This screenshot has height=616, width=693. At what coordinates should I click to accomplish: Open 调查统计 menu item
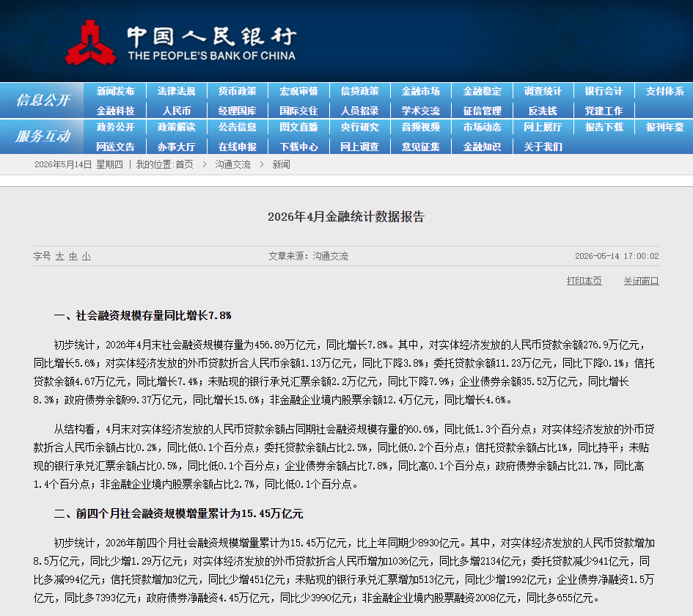pos(543,91)
